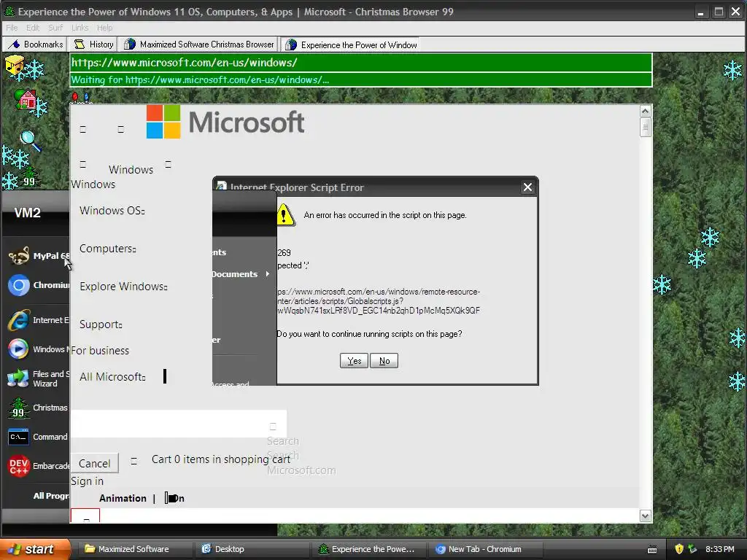The height and width of the screenshot is (560, 747).
Task: Open the File menu
Action: 12,28
